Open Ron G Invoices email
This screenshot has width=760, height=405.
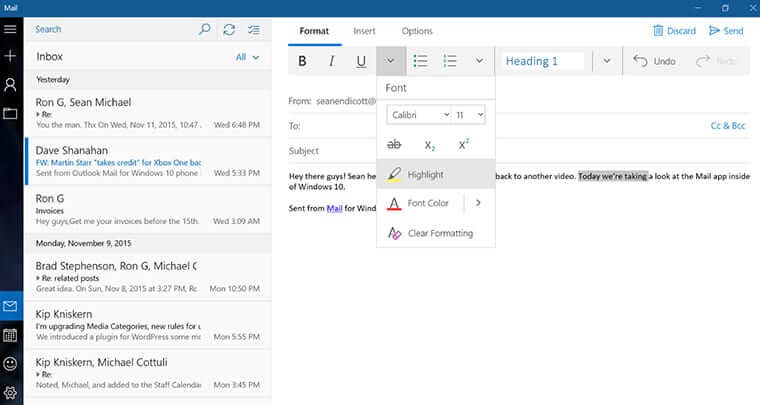click(148, 209)
